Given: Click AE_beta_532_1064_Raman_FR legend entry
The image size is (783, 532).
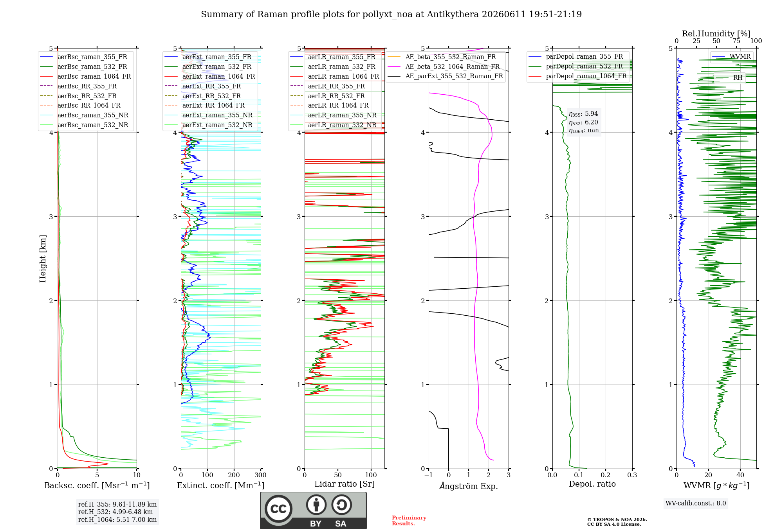Looking at the screenshot, I should point(444,67).
